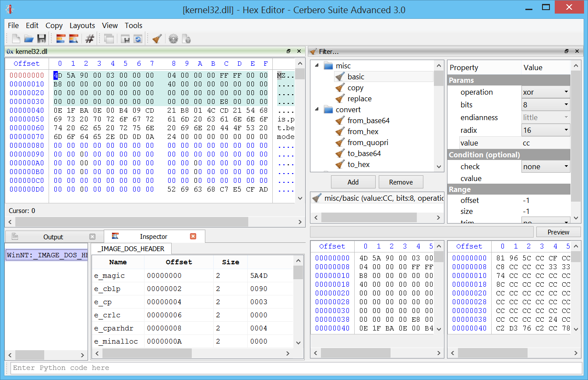Open the Copy menu
Viewport: 588px width, 380px height.
[54, 25]
